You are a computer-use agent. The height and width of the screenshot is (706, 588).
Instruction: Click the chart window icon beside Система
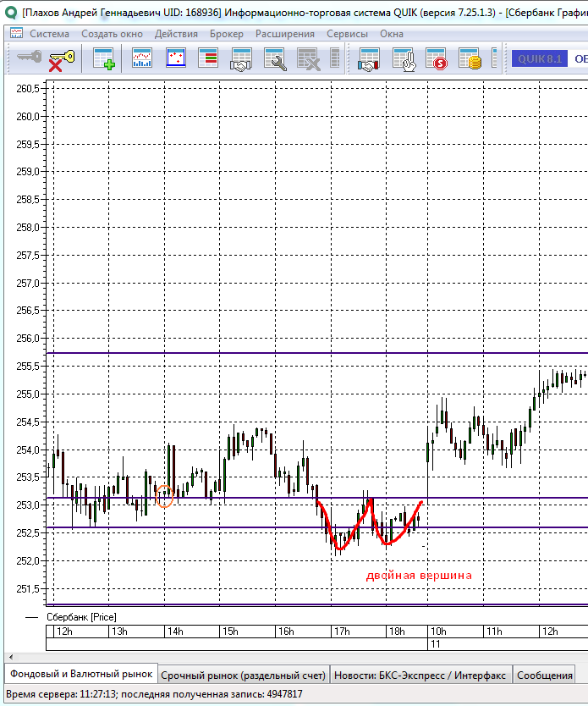click(x=16, y=33)
